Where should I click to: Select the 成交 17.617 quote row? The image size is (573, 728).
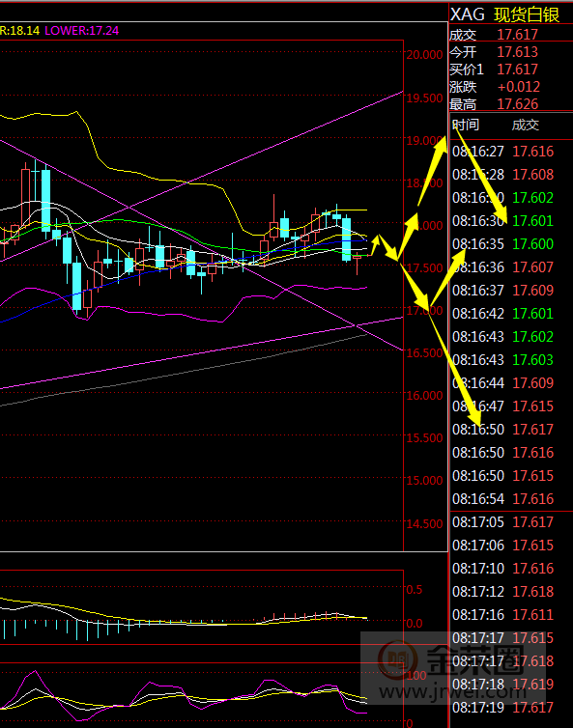511,35
